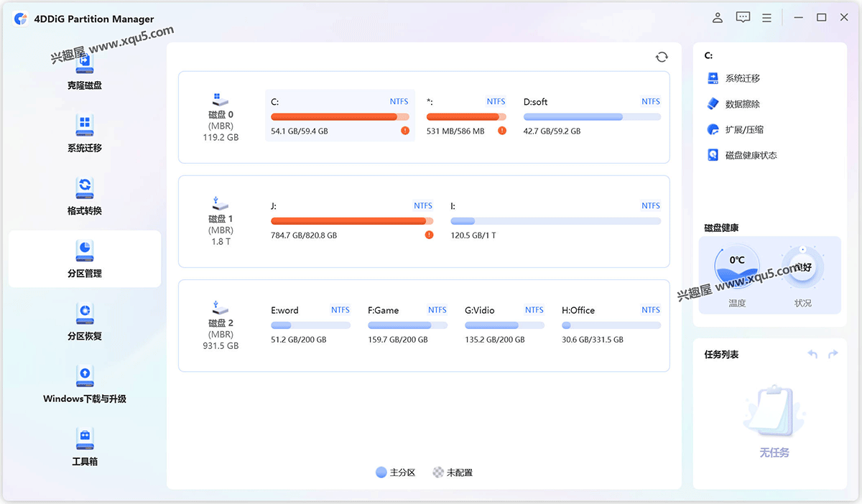Click the 扩展/压缩 text link
The width and height of the screenshot is (862, 504).
point(744,130)
